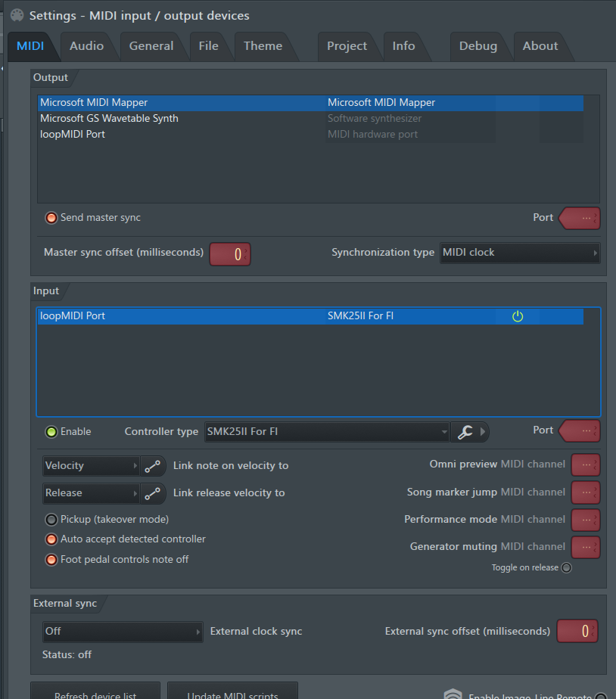Select Microsoft GS Wavetable Synth output
Image resolution: width=616 pixels, height=699 pixels.
[x=310, y=119]
